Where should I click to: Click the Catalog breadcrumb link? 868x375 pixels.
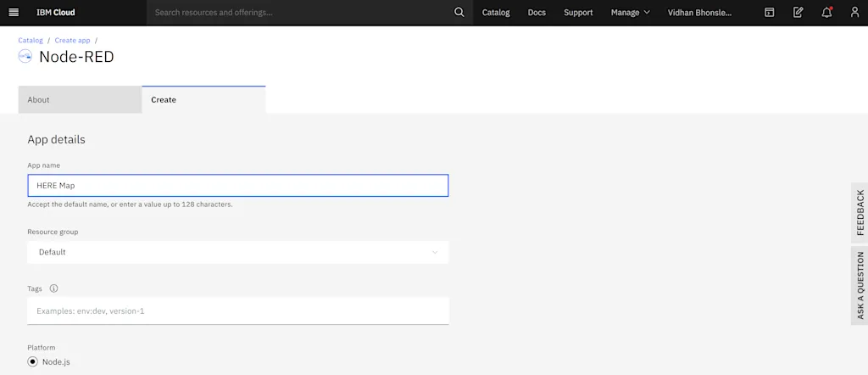pos(31,41)
